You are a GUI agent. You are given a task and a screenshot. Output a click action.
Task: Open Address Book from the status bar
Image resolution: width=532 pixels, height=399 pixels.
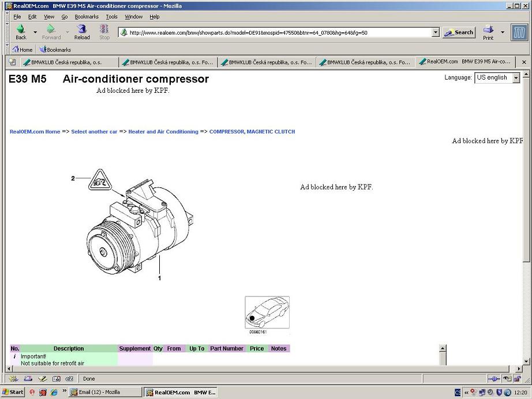[x=56, y=379]
